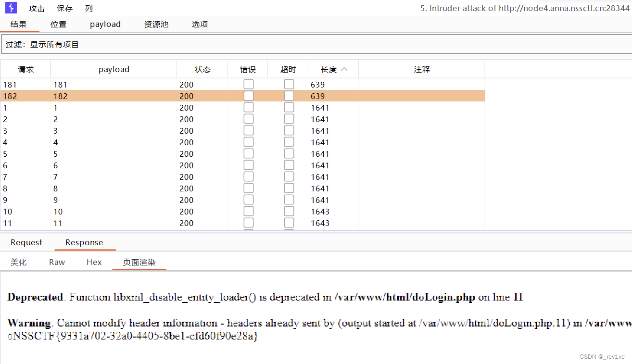Sort by the 超时 column header

coord(288,69)
